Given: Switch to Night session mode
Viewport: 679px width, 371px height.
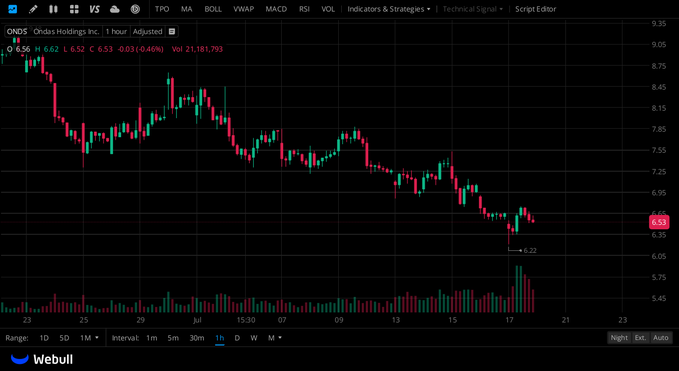Looking at the screenshot, I should coord(619,338).
